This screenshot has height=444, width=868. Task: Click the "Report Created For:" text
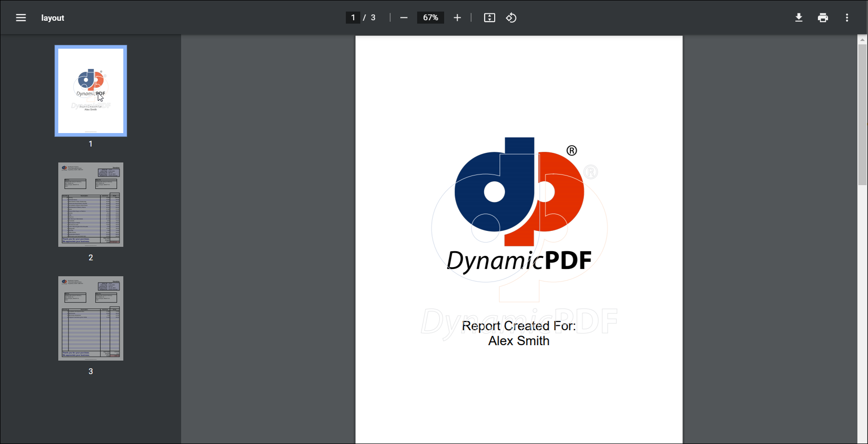click(519, 326)
